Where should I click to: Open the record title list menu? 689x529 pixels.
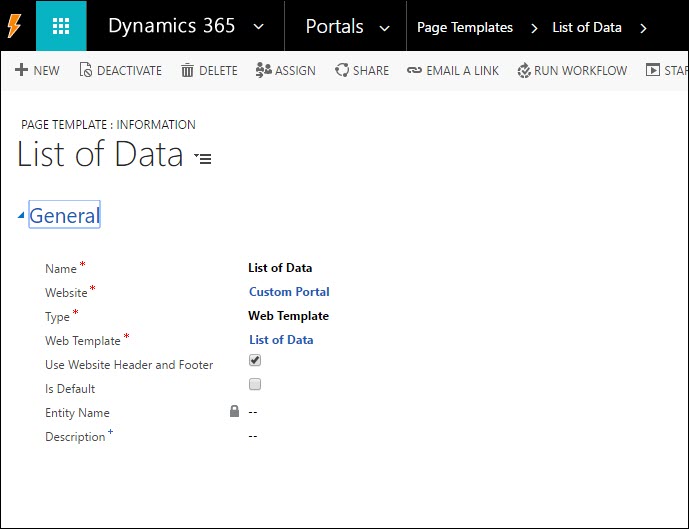(203, 158)
